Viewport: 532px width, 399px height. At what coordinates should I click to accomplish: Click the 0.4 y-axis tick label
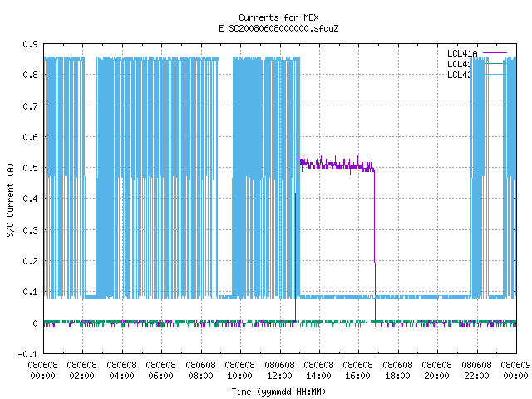click(x=31, y=199)
